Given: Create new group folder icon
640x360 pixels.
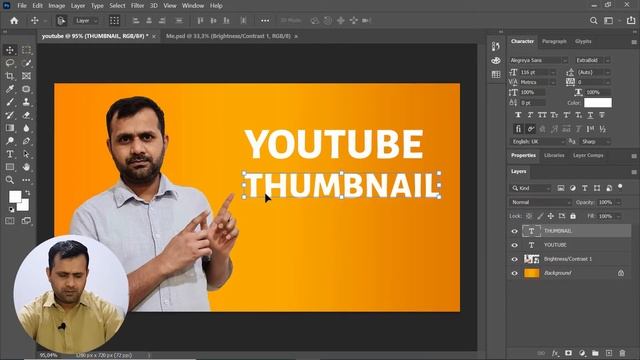Looking at the screenshot, I should pos(595,353).
